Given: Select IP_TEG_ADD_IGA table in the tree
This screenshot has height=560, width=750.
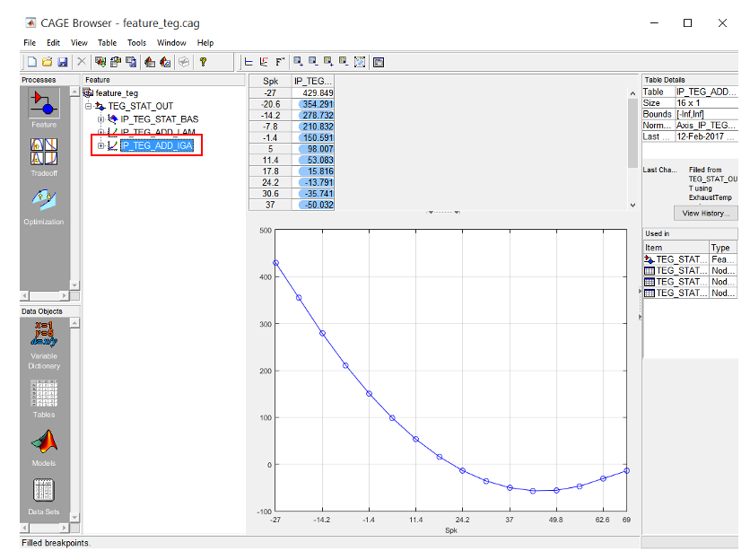Looking at the screenshot, I should (157, 145).
